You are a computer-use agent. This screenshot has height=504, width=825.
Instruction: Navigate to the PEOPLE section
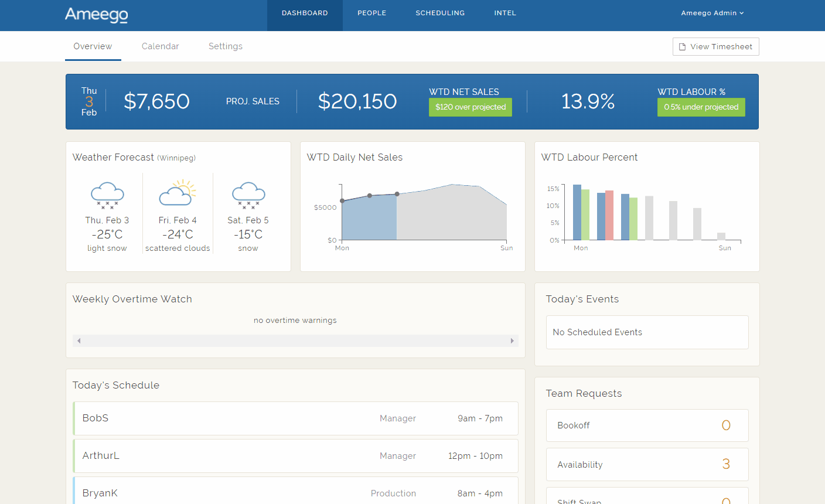pyautogui.click(x=371, y=12)
